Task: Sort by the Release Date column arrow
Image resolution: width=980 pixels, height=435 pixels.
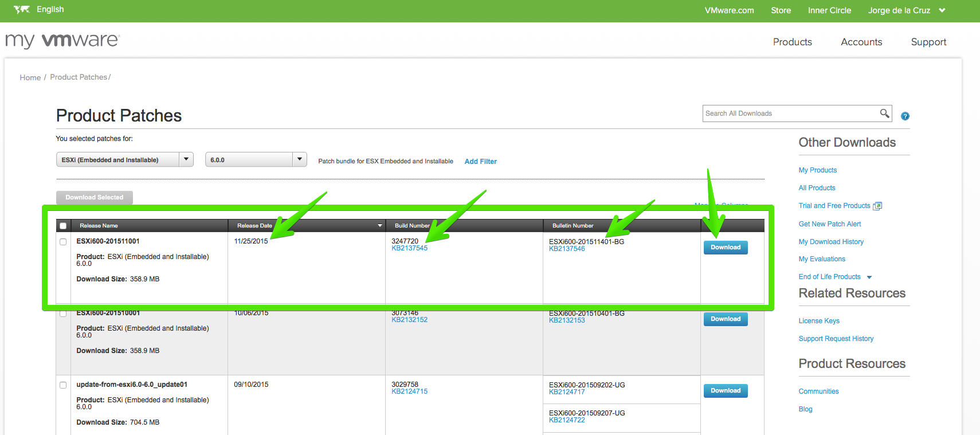Action: pyautogui.click(x=380, y=226)
